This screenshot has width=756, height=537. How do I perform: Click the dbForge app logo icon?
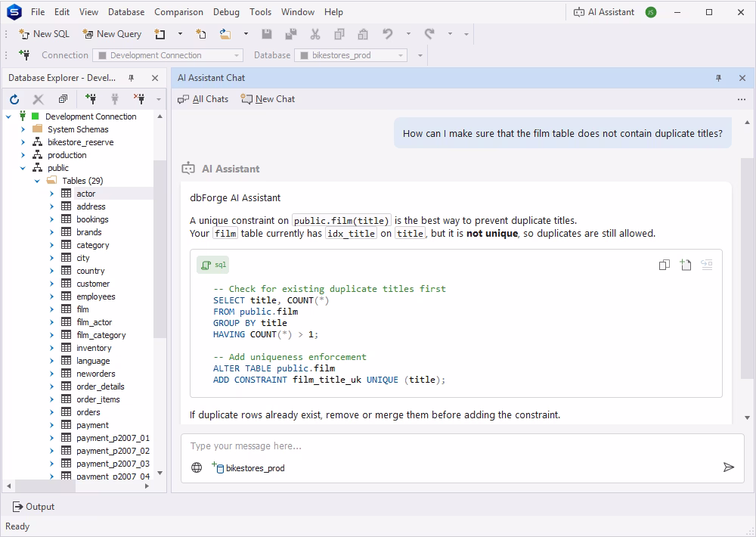pyautogui.click(x=14, y=12)
